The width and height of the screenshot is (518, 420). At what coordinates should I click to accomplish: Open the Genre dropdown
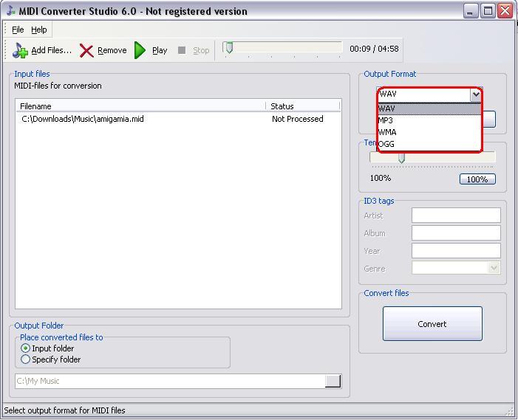coord(494,268)
